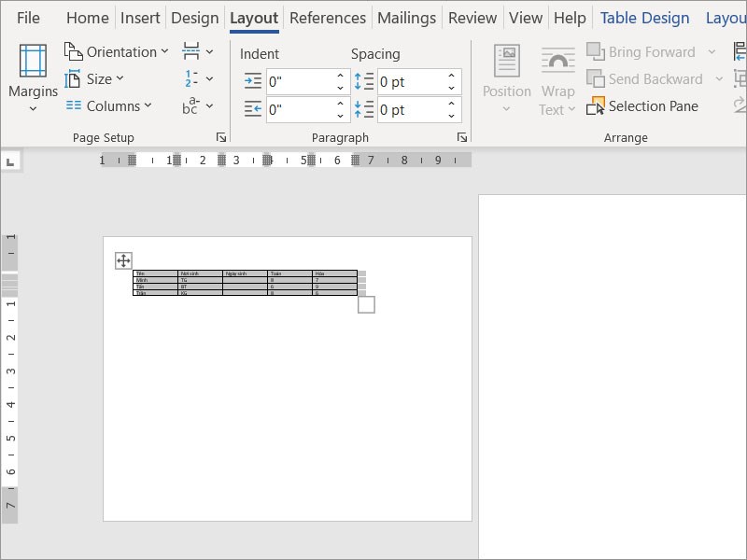
Task: Increase the left indent value
Action: [341, 77]
